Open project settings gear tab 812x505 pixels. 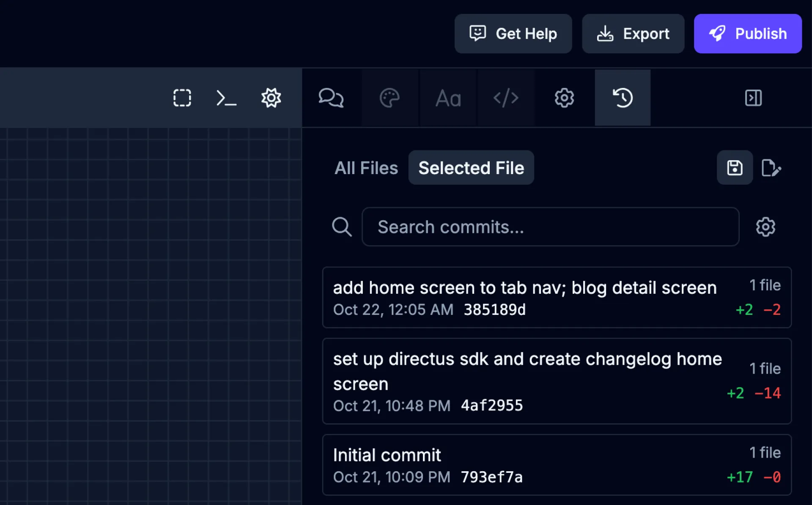click(564, 98)
